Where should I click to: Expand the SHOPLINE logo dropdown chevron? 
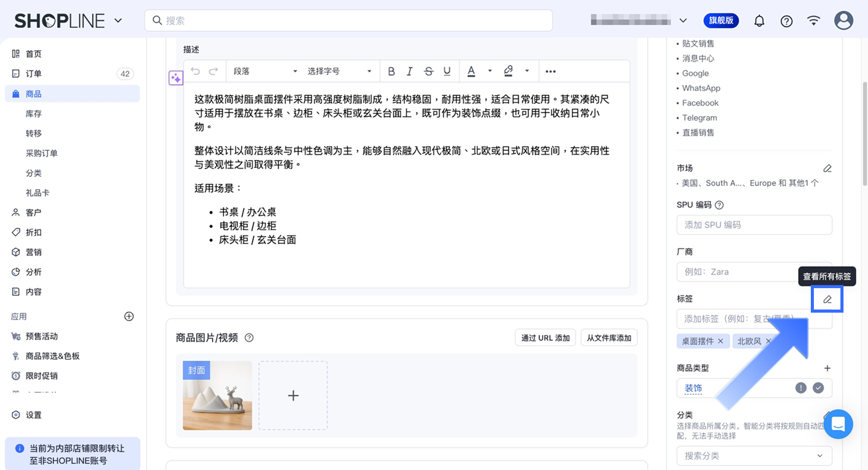coord(118,21)
